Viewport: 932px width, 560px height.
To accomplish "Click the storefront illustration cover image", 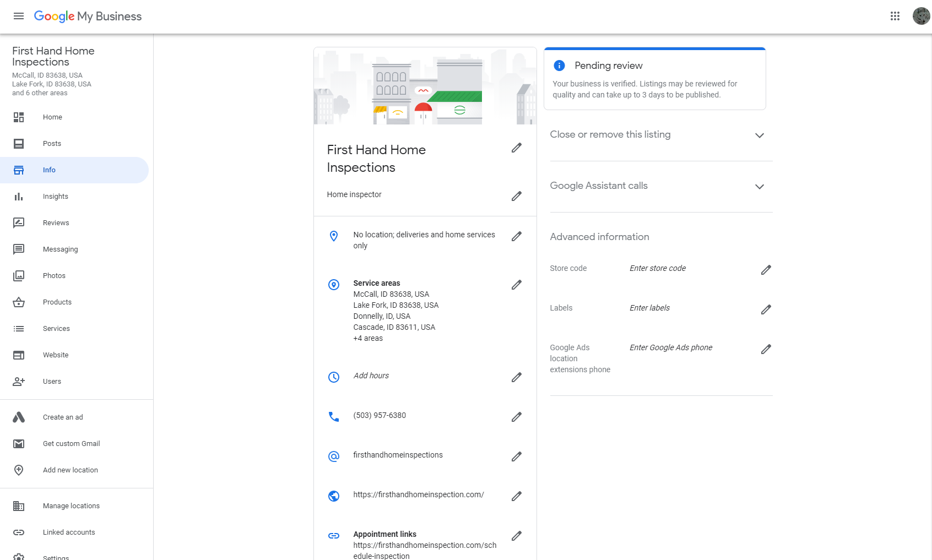I will tap(425, 86).
